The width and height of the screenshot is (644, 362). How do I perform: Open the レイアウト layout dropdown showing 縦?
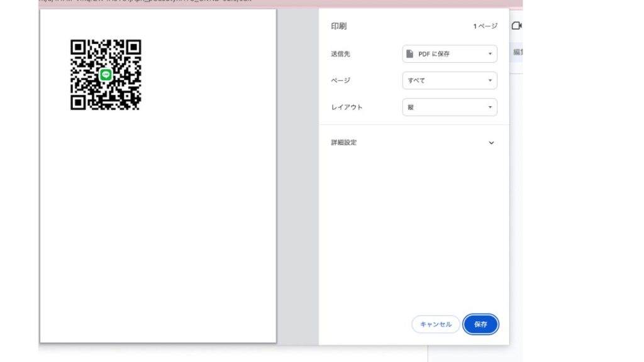(449, 107)
